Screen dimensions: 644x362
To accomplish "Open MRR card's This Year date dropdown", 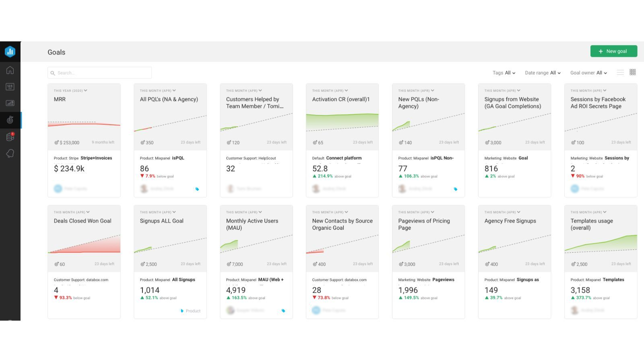I will [70, 90].
